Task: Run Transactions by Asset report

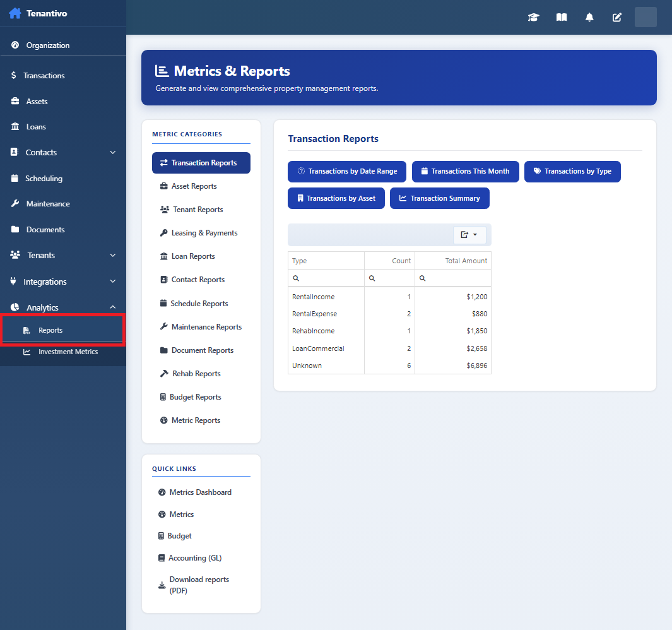Action: tap(336, 198)
